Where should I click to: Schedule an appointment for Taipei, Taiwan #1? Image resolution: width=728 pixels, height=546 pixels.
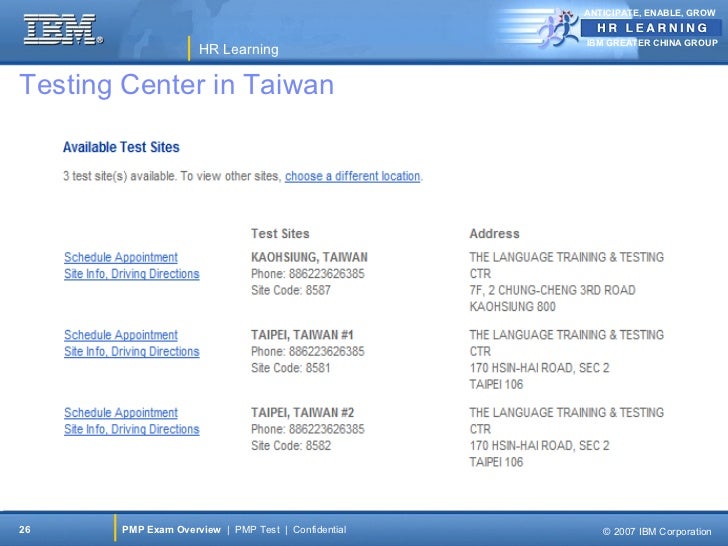121,335
